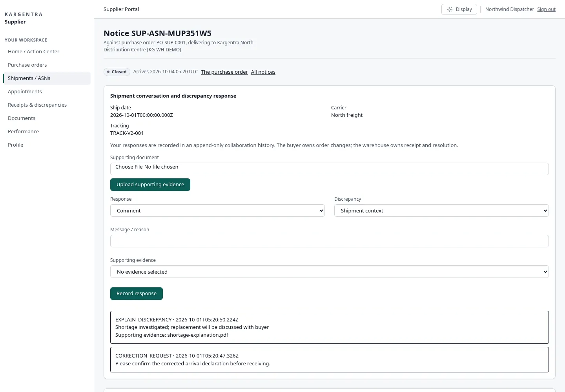Follow The purchase order link

(224, 72)
